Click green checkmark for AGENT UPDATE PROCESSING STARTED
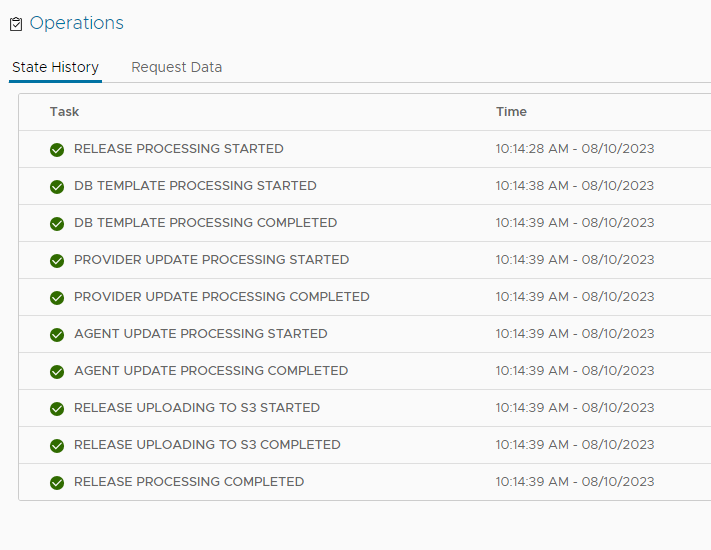 click(x=57, y=334)
